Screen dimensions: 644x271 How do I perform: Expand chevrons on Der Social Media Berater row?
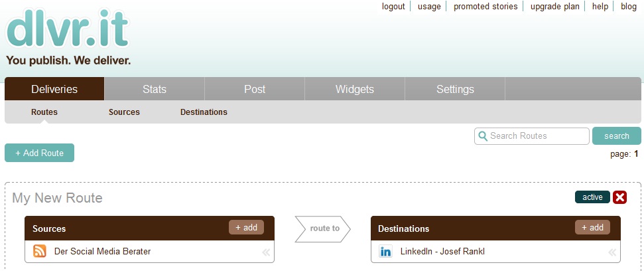coord(266,252)
